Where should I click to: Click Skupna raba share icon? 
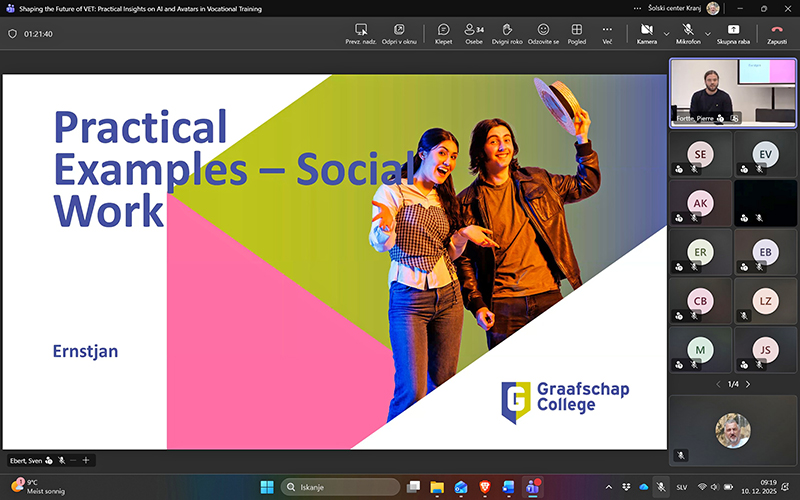(733, 30)
